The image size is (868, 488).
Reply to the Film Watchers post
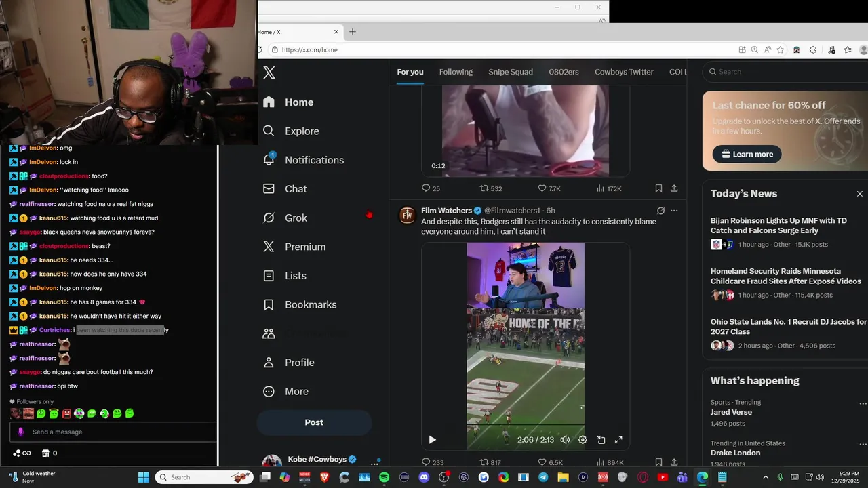pyautogui.click(x=433, y=462)
